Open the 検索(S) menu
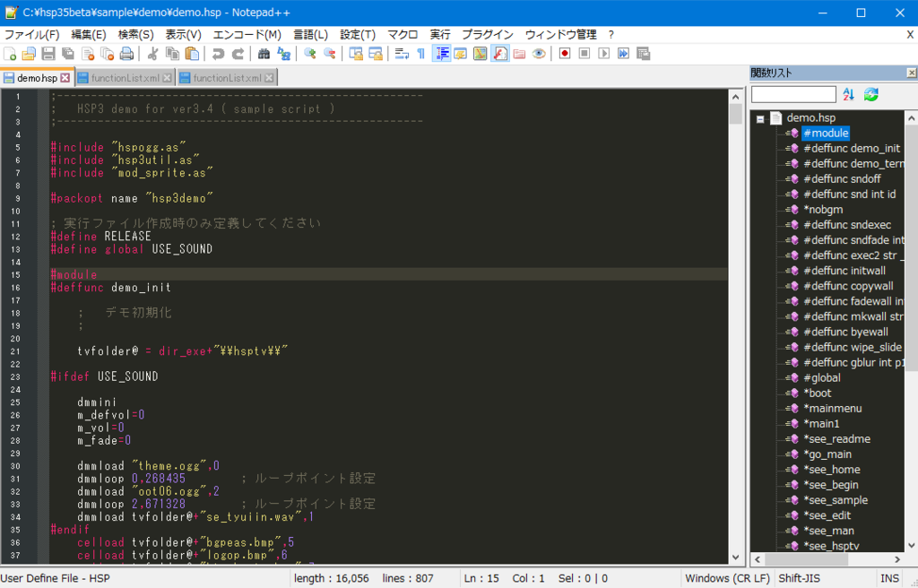Image resolution: width=918 pixels, height=588 pixels. pos(136,35)
